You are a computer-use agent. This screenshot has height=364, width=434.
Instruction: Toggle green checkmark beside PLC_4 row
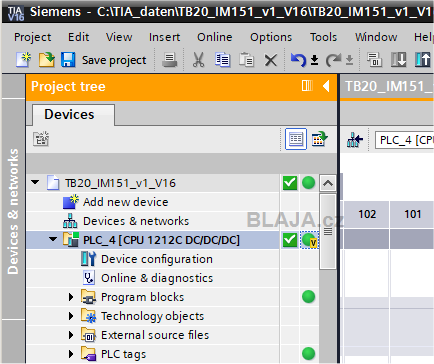(x=290, y=240)
